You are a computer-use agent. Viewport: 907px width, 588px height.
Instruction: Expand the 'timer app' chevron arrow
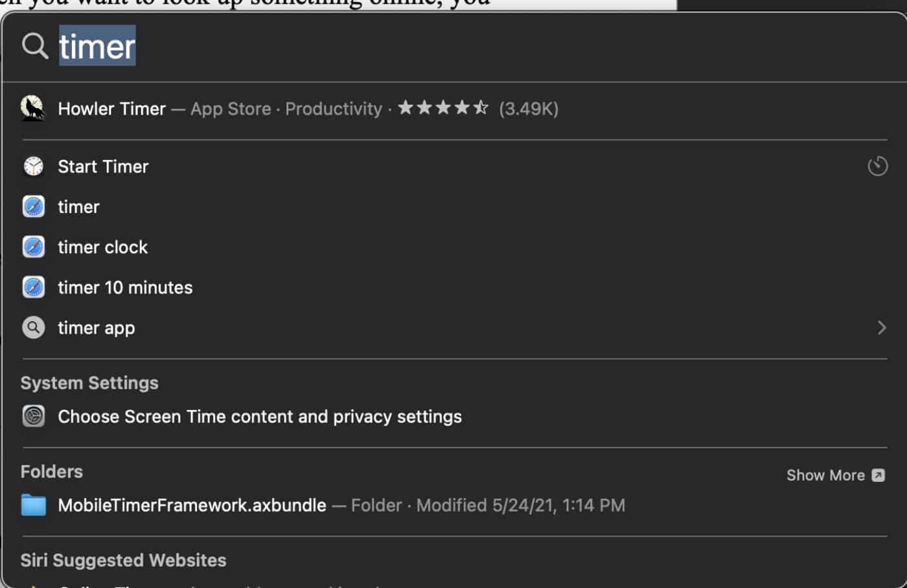(x=881, y=328)
